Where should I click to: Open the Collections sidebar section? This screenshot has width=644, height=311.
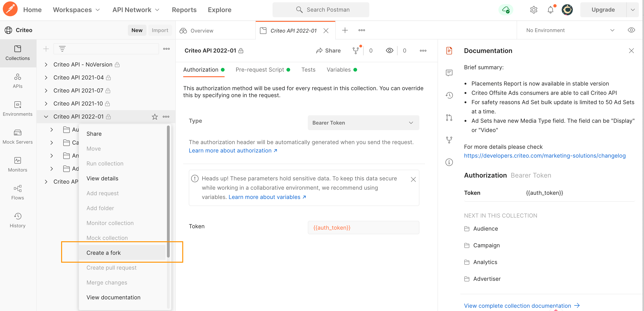18,53
